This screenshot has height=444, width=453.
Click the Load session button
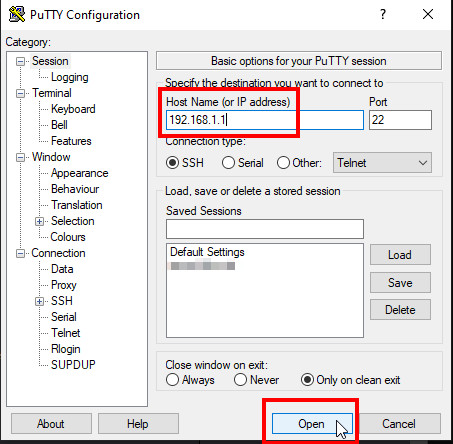400,255
